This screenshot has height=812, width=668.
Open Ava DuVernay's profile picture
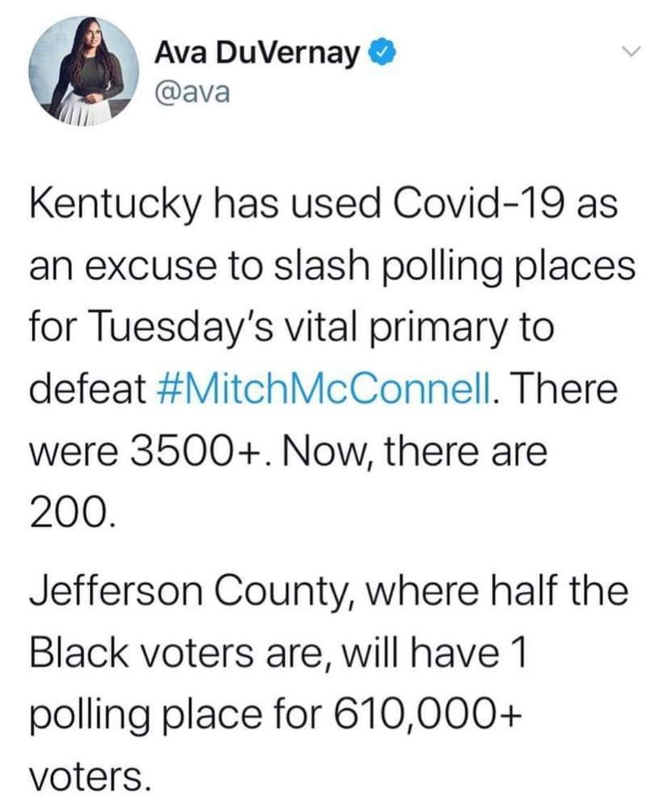(x=84, y=71)
